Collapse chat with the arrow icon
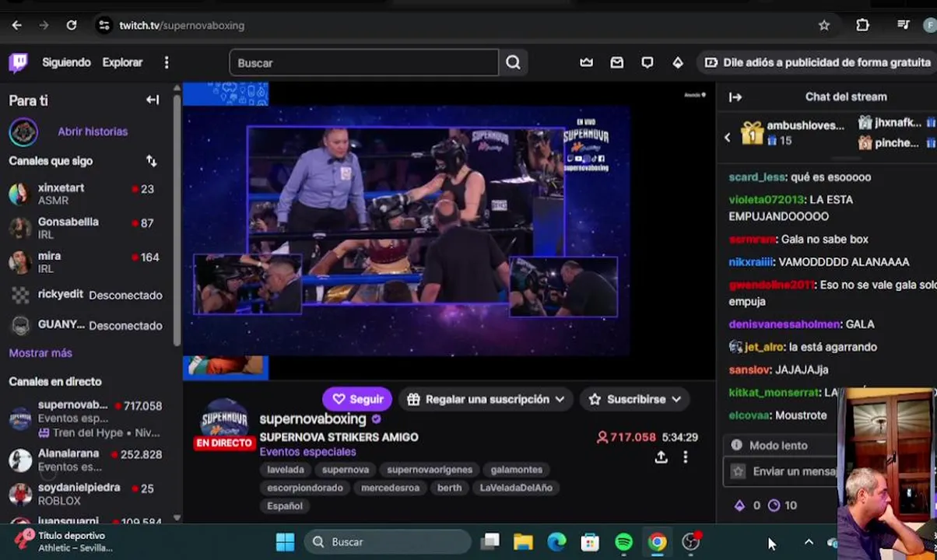Viewport: 937px width, 560px height. [x=735, y=97]
